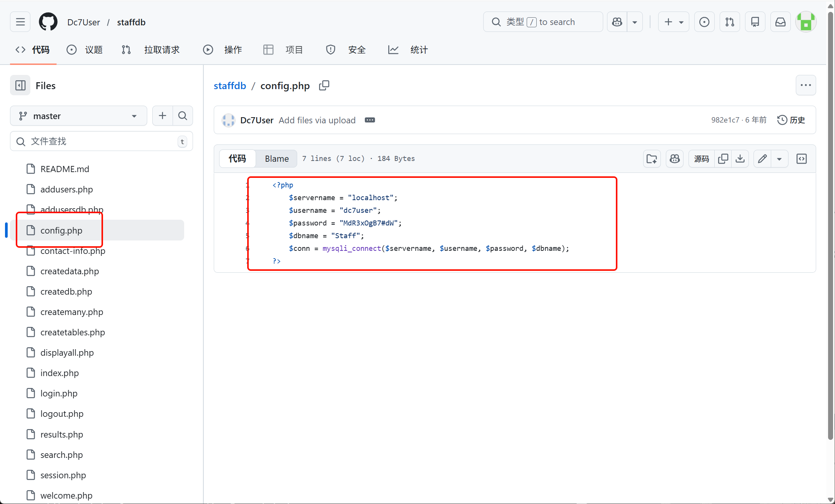The image size is (835, 504).
Task: Edit config.php with pencil icon
Action: click(762, 159)
